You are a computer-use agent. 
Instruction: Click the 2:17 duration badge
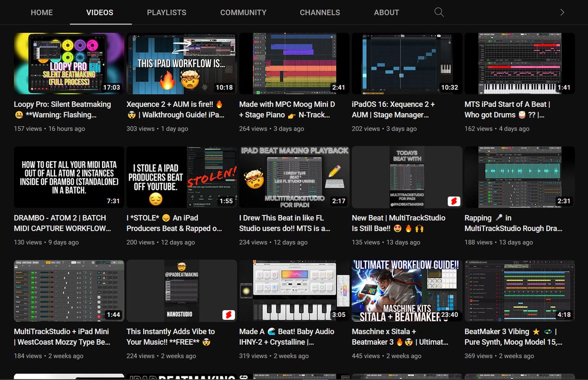point(339,201)
